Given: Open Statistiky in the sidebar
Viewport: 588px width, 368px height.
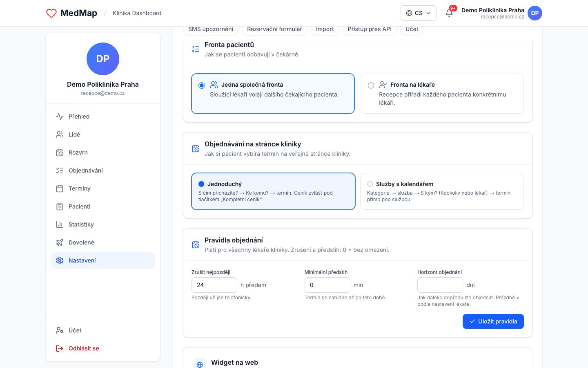Looking at the screenshot, I should (103, 224).
